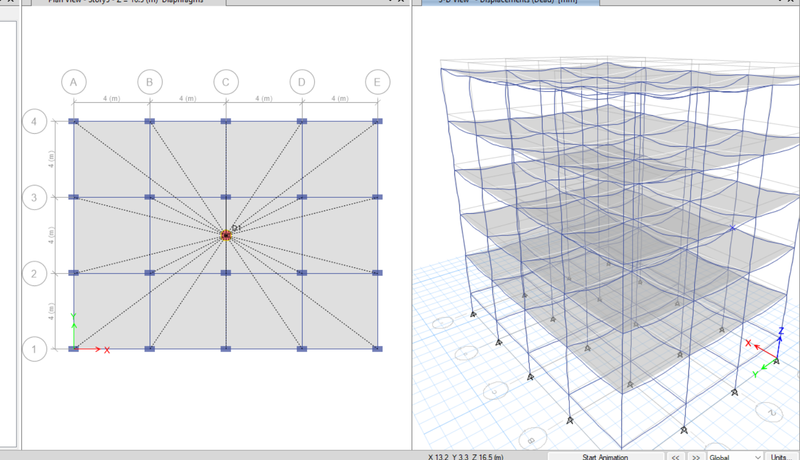Select the origin joint at grid A-1
The width and height of the screenshot is (800, 460).
coord(74,349)
